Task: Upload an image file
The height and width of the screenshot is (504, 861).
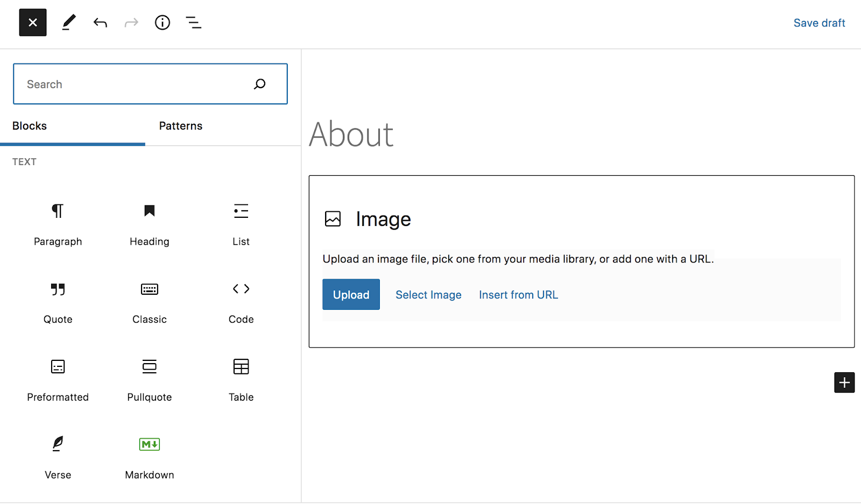Action: point(351,294)
